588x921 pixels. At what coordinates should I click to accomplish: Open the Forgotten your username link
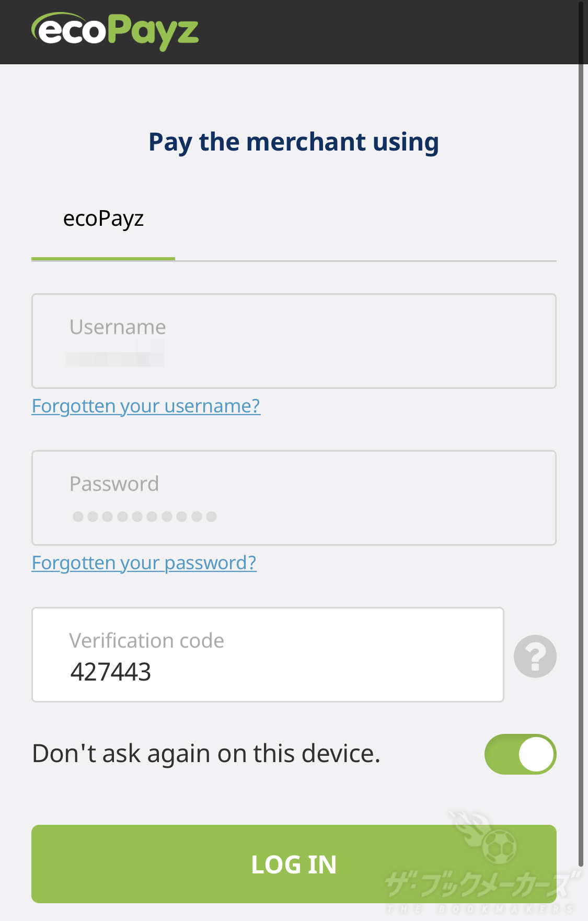(x=146, y=406)
